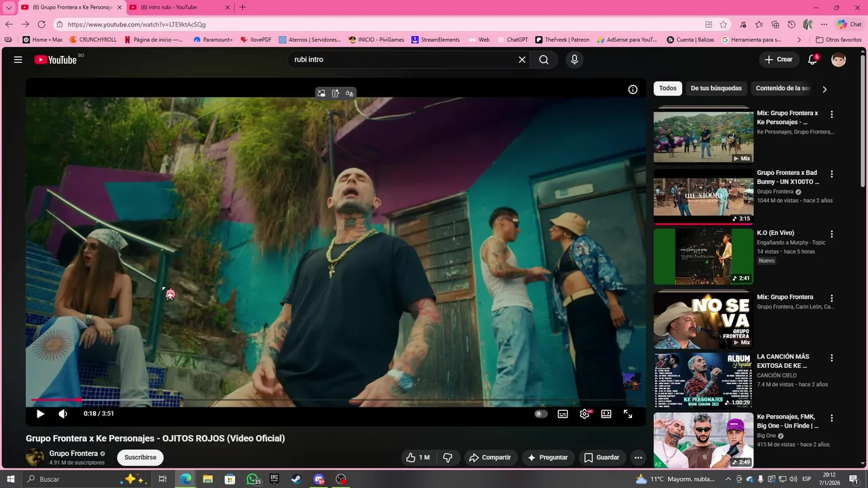Open UN X100TO video title

788,178
